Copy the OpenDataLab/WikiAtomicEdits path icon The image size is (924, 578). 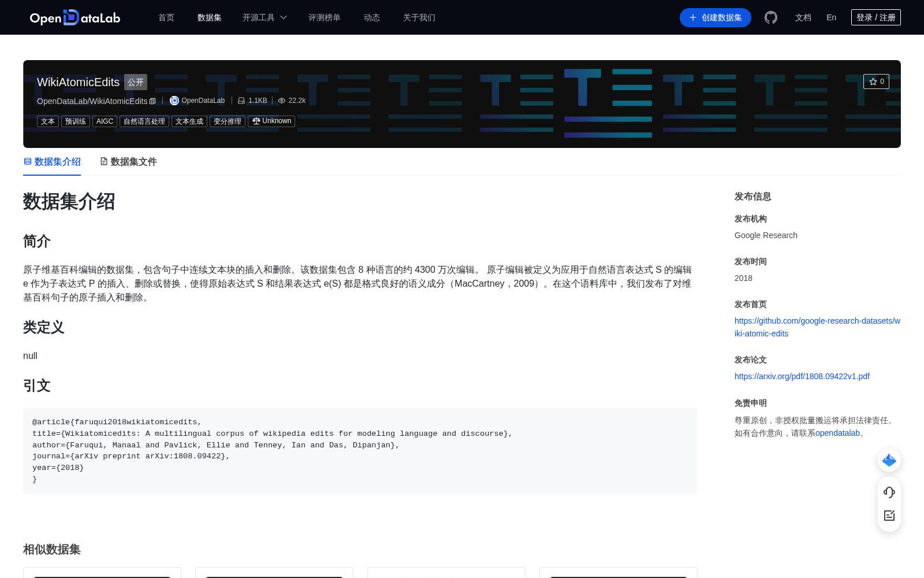[152, 101]
